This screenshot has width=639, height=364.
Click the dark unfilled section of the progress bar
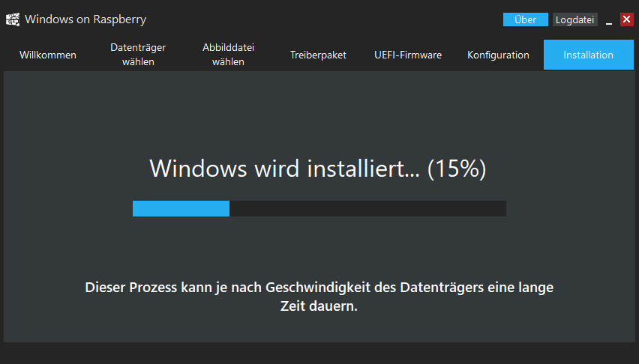(367, 208)
